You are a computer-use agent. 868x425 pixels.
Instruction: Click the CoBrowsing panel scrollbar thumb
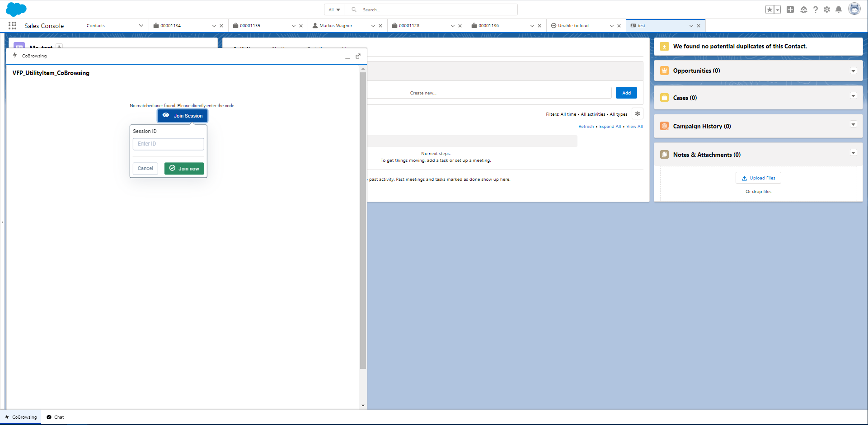(363, 221)
